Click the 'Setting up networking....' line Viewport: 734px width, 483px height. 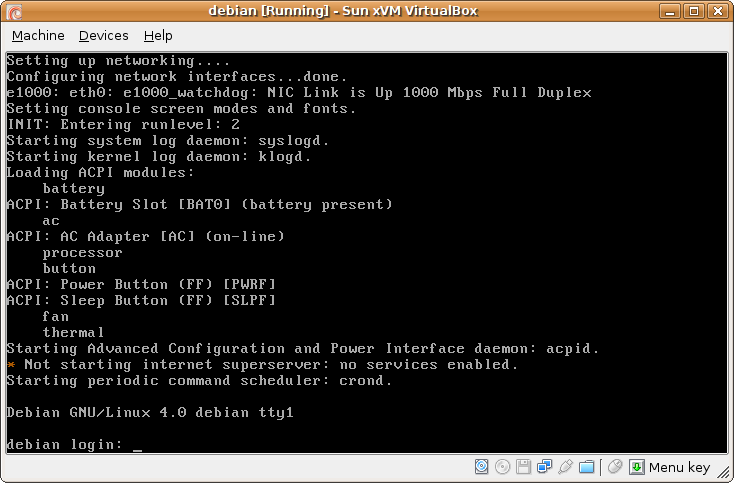coord(118,61)
